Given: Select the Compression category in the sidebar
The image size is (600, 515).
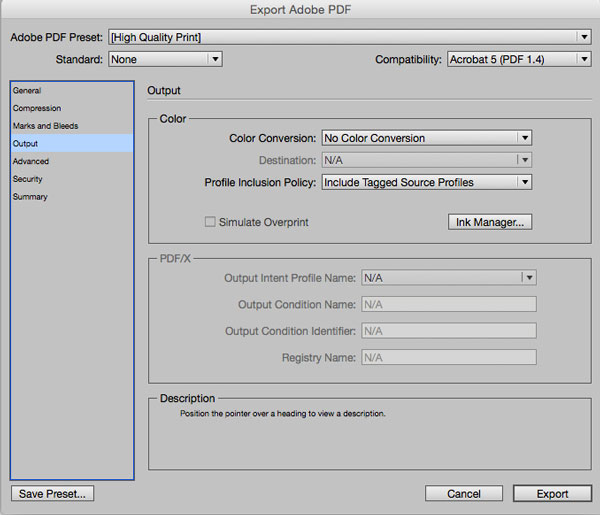Looking at the screenshot, I should click(72, 108).
